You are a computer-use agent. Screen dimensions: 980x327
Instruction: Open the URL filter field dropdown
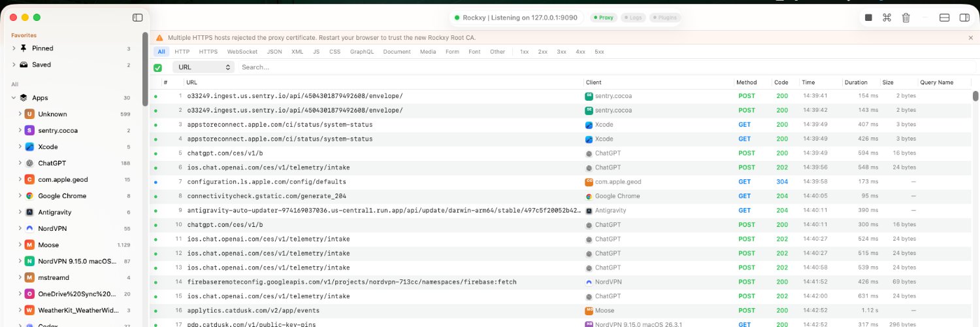(203, 67)
